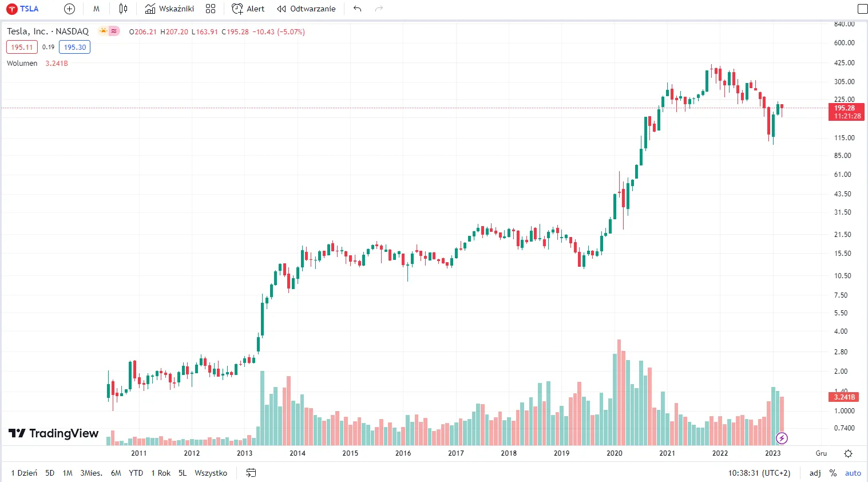Select the 1 Dzień time range
The width and height of the screenshot is (868, 482).
(24, 473)
